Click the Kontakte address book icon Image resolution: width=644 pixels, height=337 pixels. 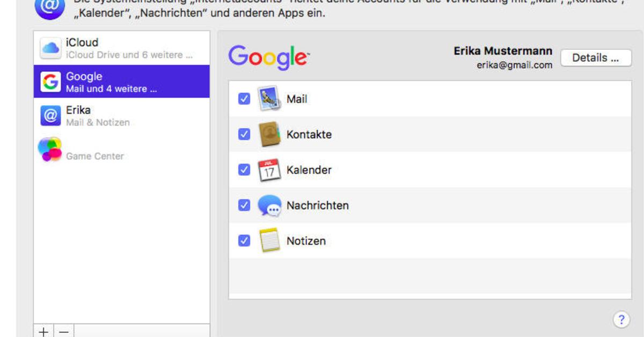tap(269, 134)
